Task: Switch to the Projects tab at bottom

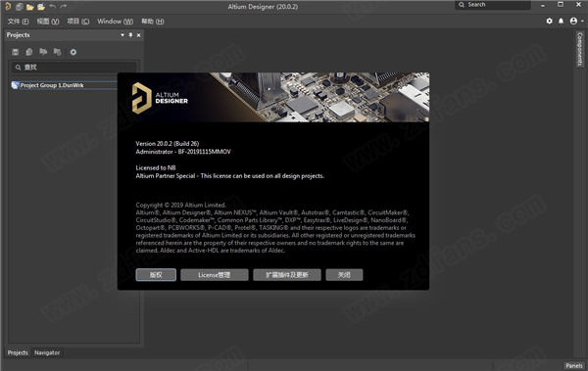Action: tap(18, 352)
